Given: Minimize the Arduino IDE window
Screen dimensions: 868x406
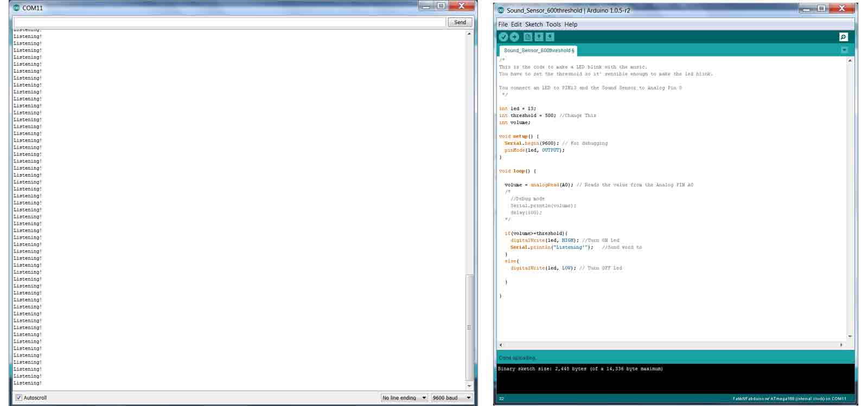Looking at the screenshot, I should coord(807,8).
